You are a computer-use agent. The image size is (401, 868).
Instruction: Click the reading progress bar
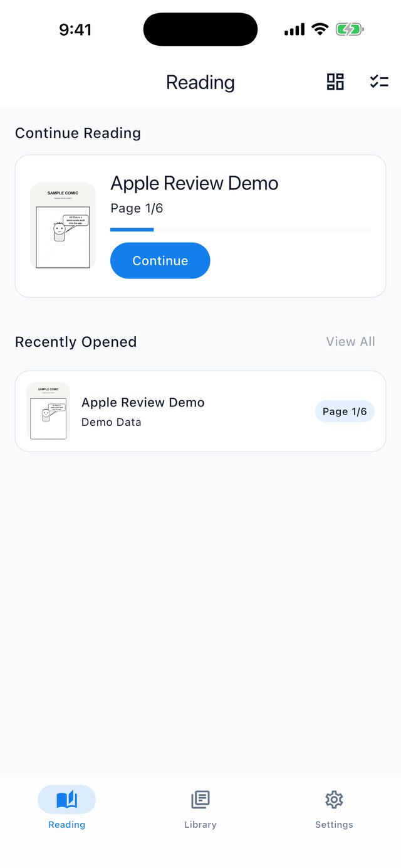241,230
